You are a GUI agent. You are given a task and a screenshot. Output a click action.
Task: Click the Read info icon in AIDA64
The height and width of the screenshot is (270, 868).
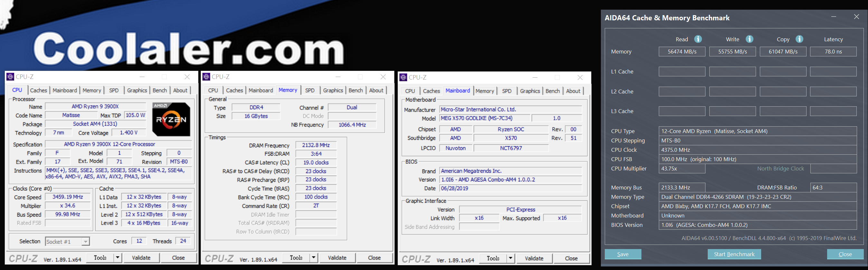pyautogui.click(x=698, y=39)
